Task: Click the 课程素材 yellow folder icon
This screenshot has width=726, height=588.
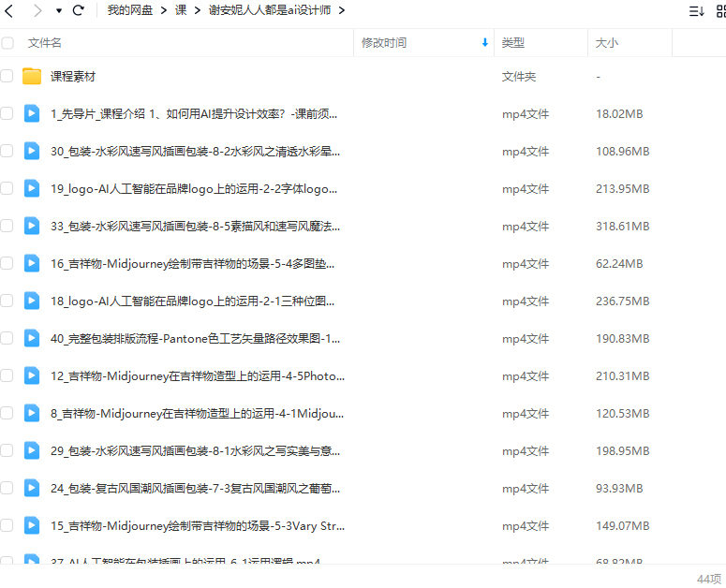Action: (x=32, y=76)
